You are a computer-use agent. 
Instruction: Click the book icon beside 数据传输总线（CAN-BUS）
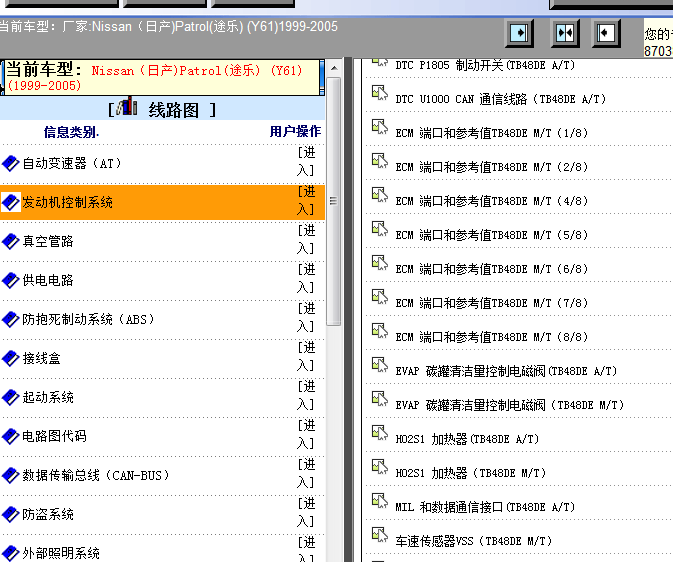(11, 476)
